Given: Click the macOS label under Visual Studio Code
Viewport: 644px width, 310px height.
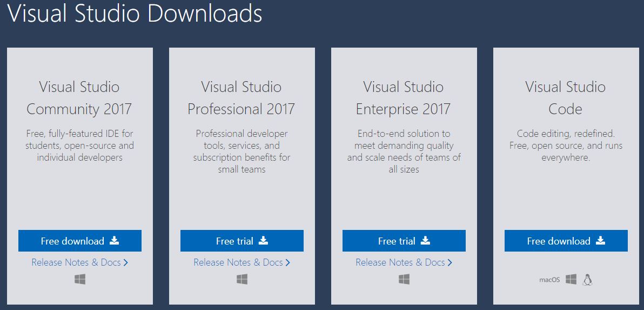Looking at the screenshot, I should [549, 280].
